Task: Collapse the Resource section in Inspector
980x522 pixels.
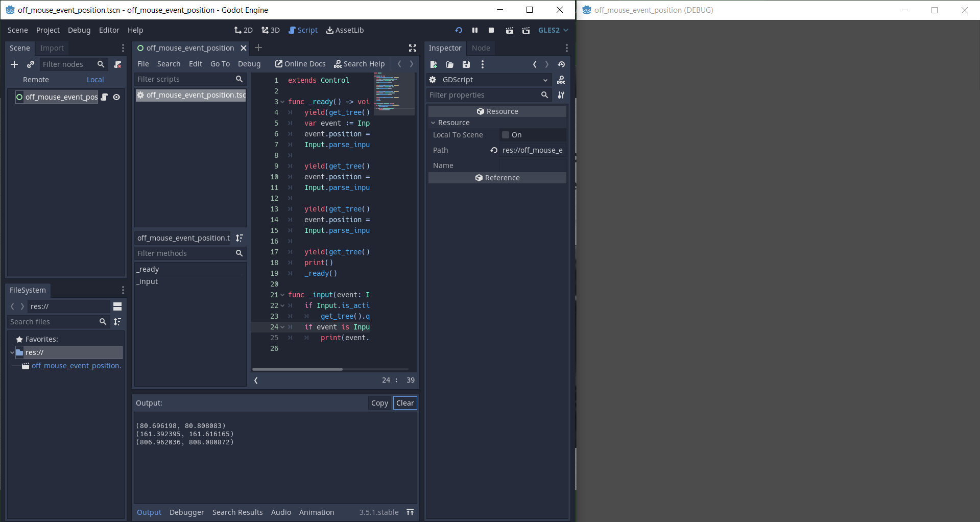Action: click(434, 123)
